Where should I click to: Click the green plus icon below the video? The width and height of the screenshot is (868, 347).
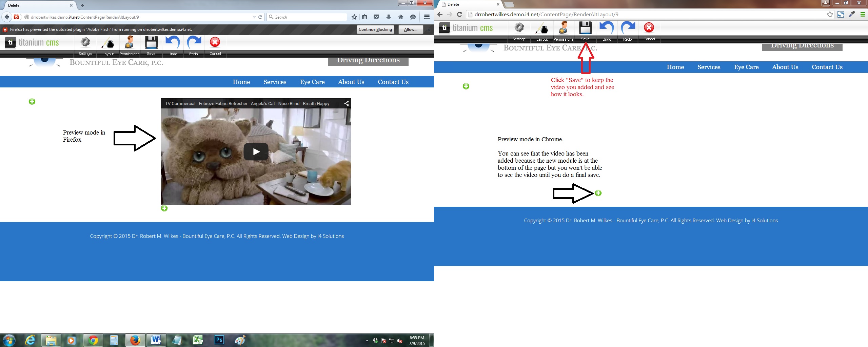coord(164,208)
